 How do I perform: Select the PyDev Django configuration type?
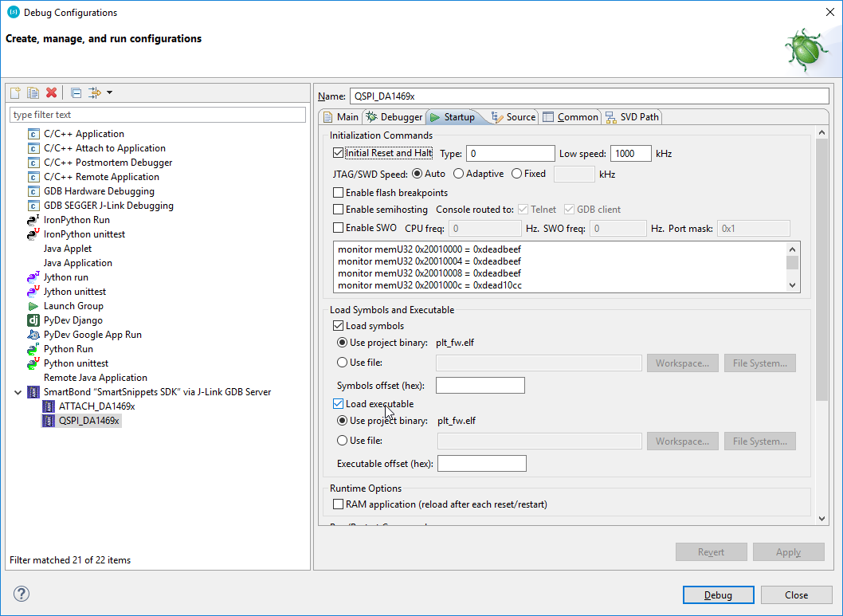coord(73,320)
